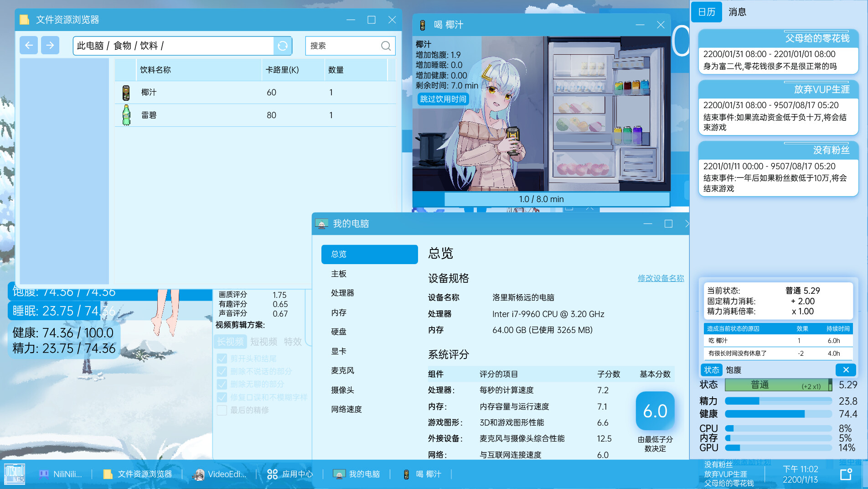Image resolution: width=868 pixels, height=489 pixels.
Task: Switch to the 消息 tab
Action: coord(738,12)
